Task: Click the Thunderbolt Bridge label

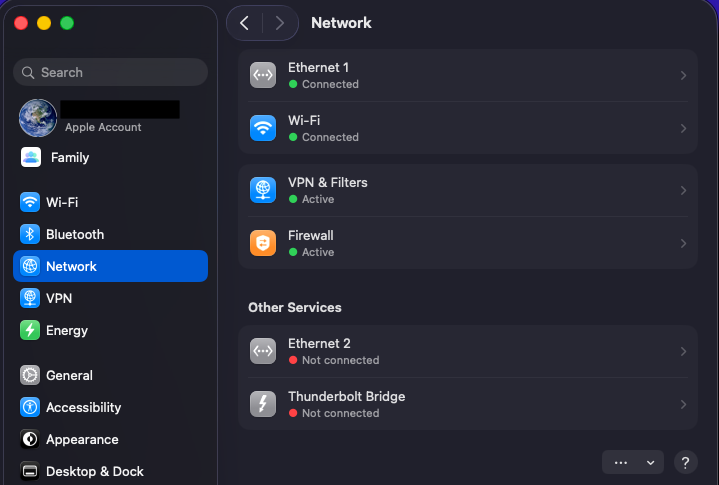Action: point(346,397)
